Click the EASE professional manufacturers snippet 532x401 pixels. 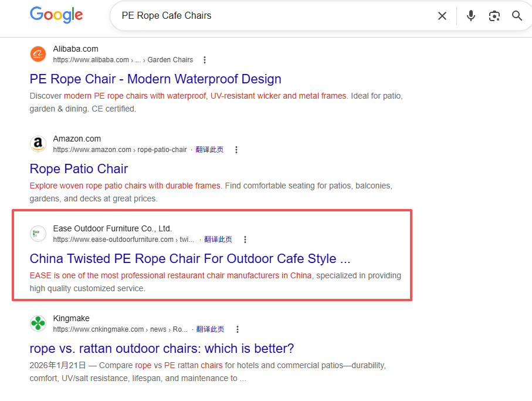pyautogui.click(x=215, y=282)
